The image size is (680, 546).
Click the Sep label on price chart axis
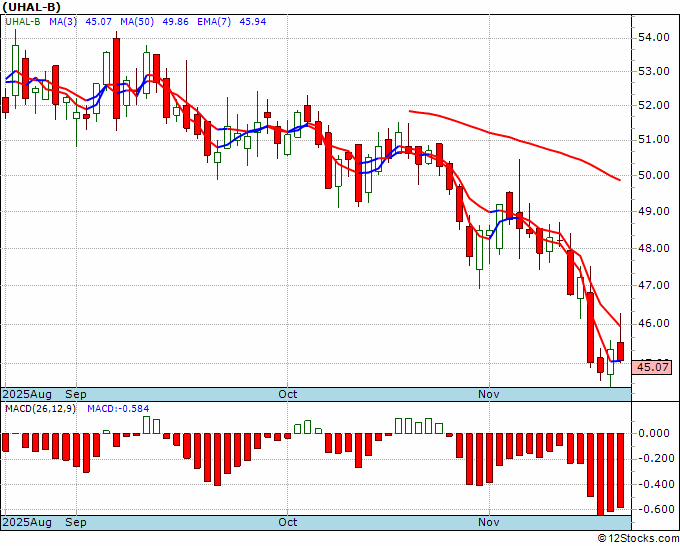click(76, 394)
